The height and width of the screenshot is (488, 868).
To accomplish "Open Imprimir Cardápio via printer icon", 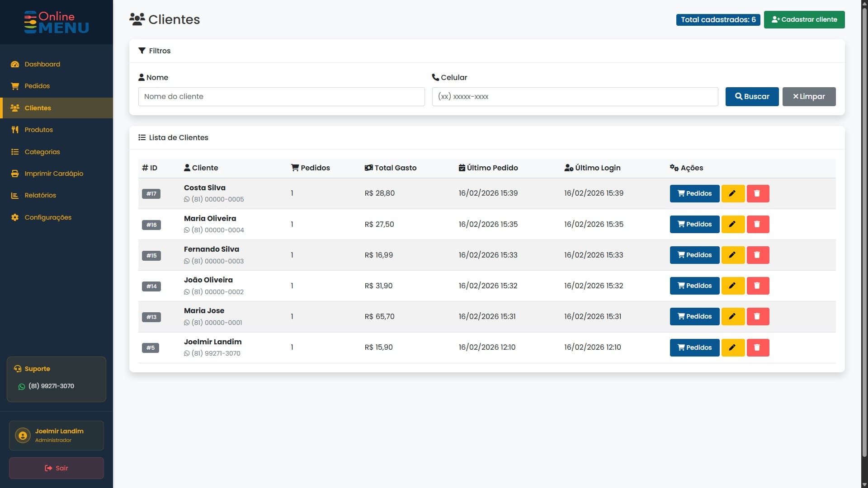I will (15, 174).
